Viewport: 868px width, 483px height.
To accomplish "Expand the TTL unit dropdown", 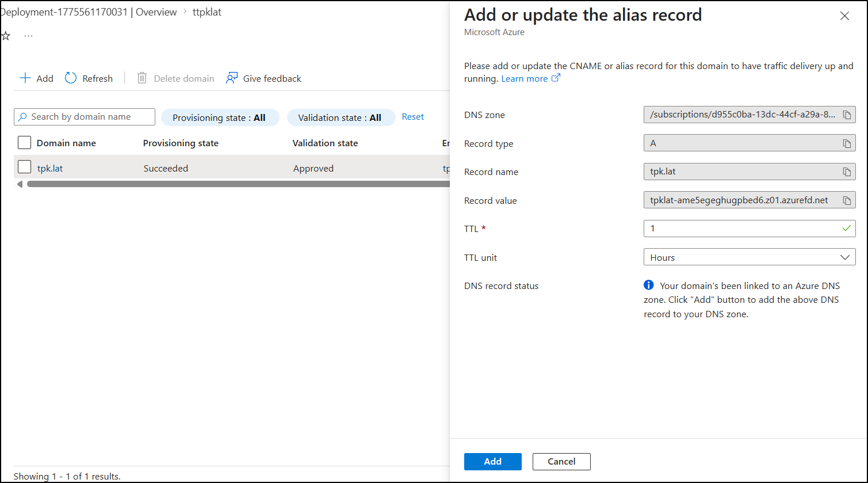I will tap(749, 257).
